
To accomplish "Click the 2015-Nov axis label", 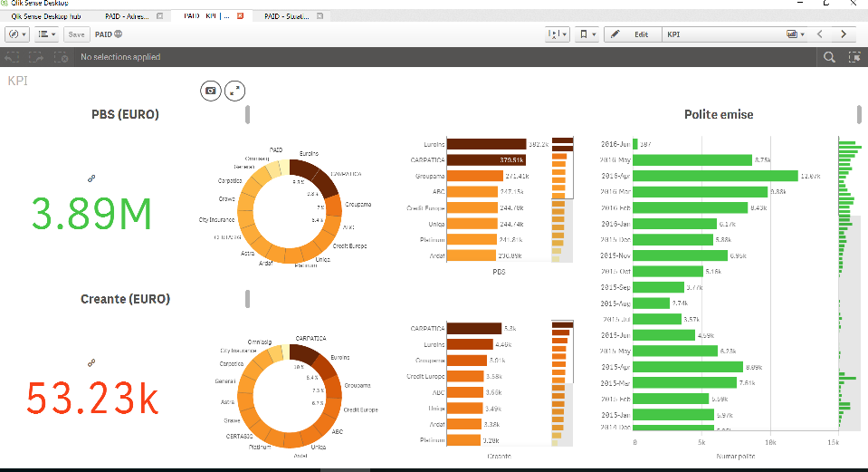I will click(x=615, y=255).
